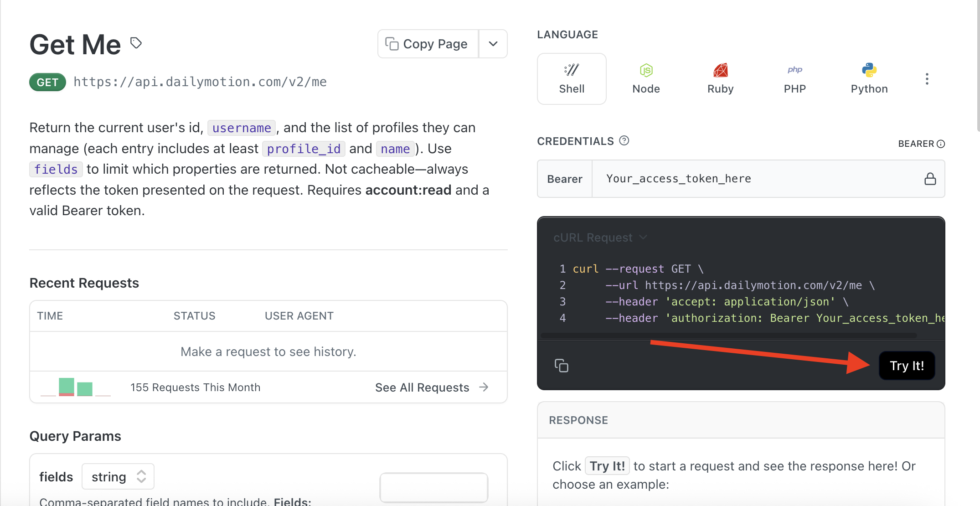The height and width of the screenshot is (506, 980).
Task: Click the name inline code term
Action: pos(395,149)
